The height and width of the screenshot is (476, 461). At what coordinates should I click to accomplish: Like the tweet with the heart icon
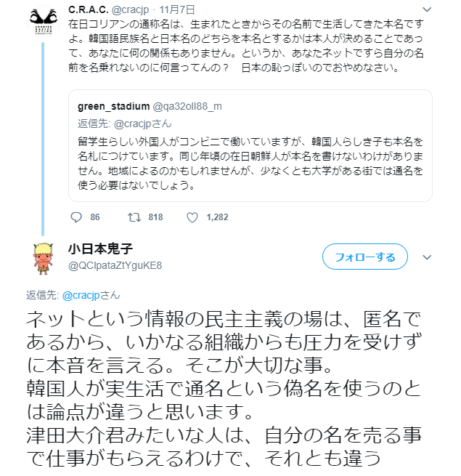pos(192,217)
